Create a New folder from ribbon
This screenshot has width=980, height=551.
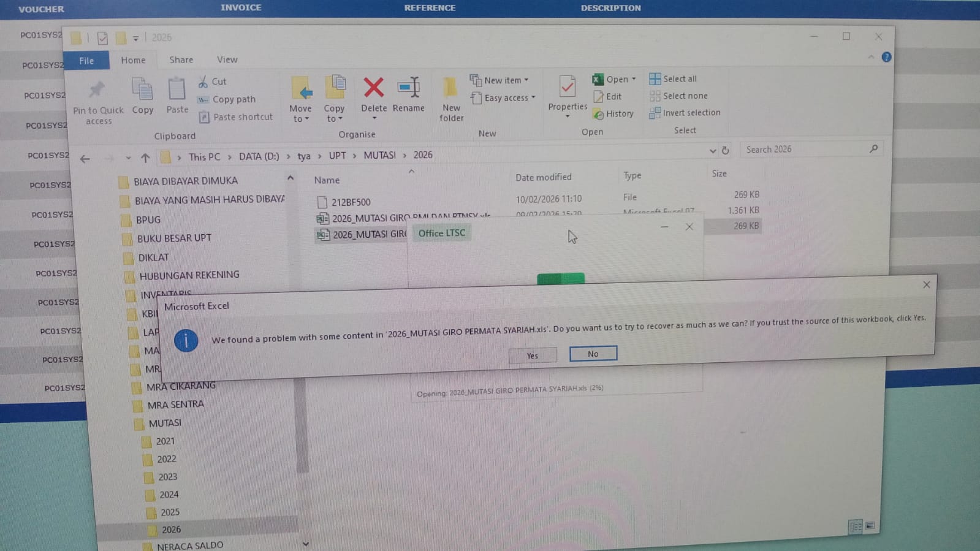pyautogui.click(x=451, y=98)
